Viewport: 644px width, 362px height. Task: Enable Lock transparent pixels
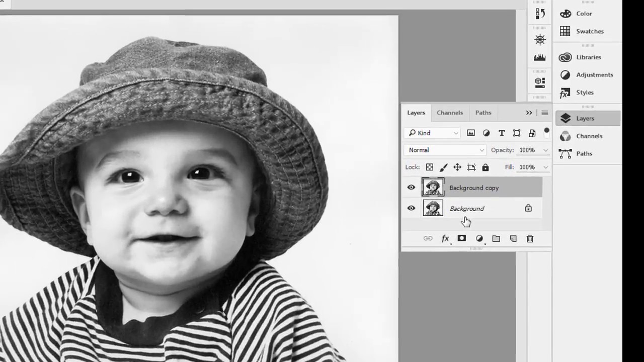[429, 167]
